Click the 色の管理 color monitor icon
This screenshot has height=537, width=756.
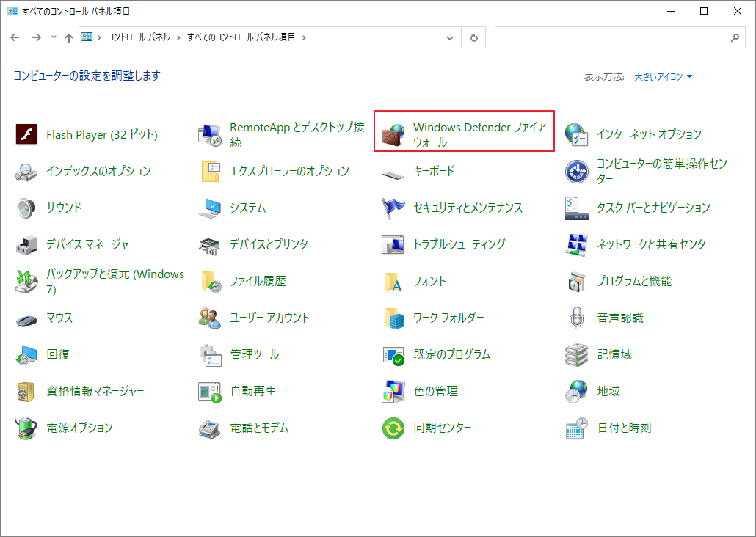pos(393,391)
